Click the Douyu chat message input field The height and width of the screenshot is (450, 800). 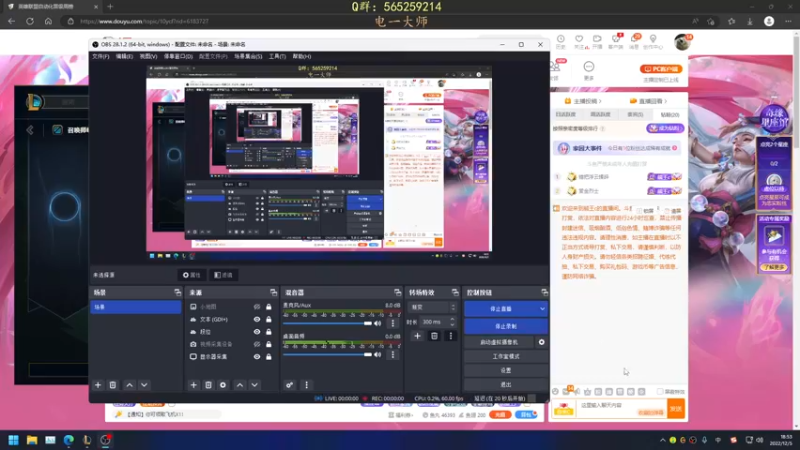(x=621, y=408)
